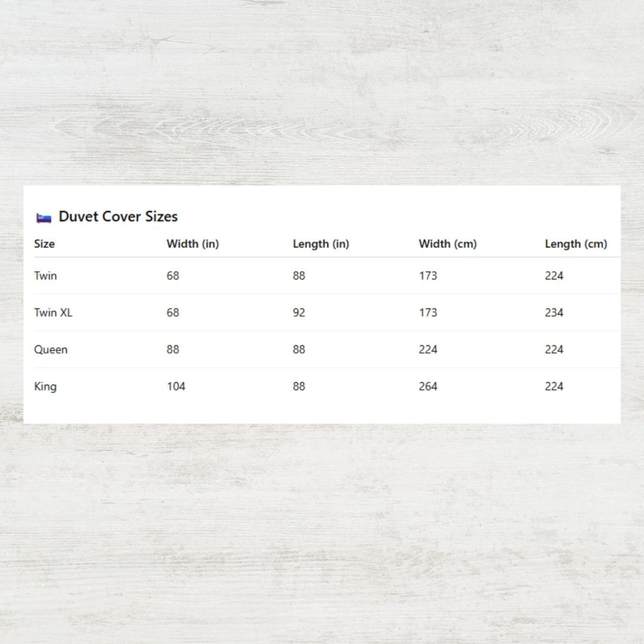Click Twin row's Length (cm) value 224
644x644 pixels.
pyautogui.click(x=554, y=276)
